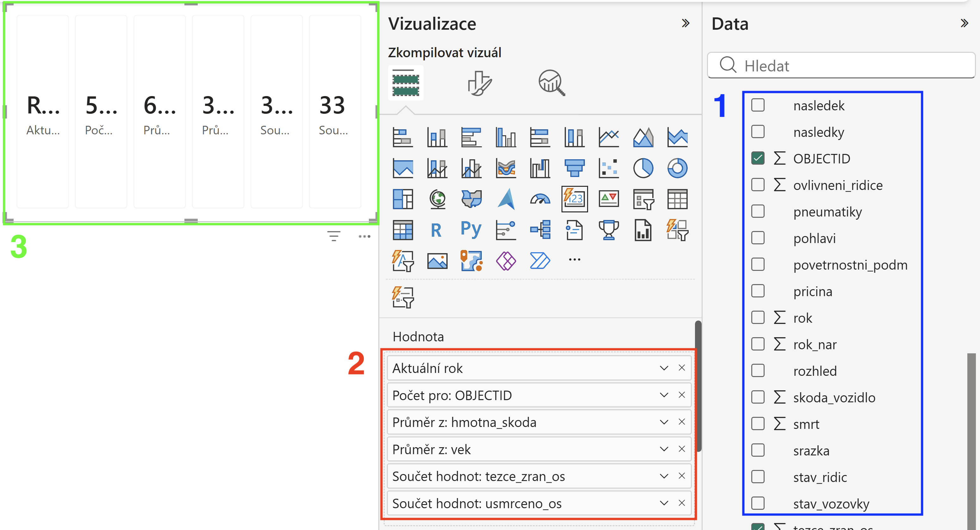
Task: Open more options menu for the visual
Action: pyautogui.click(x=364, y=236)
